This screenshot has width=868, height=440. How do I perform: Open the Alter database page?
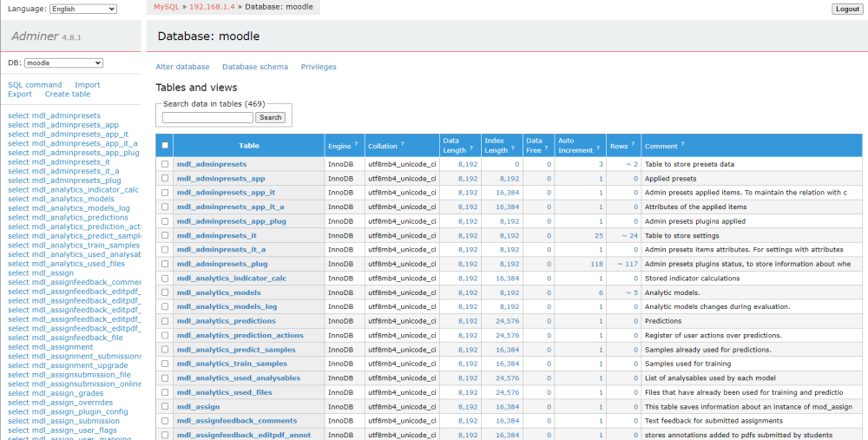[182, 67]
